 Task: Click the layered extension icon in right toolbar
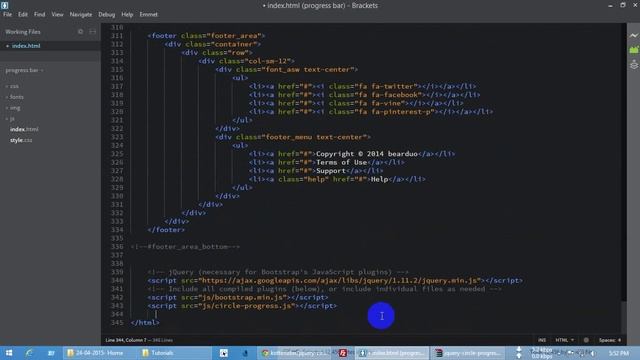coord(633,64)
